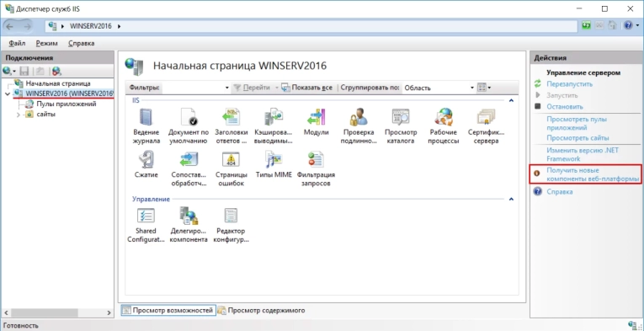Click the help icon in address bar
Image resolution: width=644 pixels, height=331 pixels.
[628, 25]
